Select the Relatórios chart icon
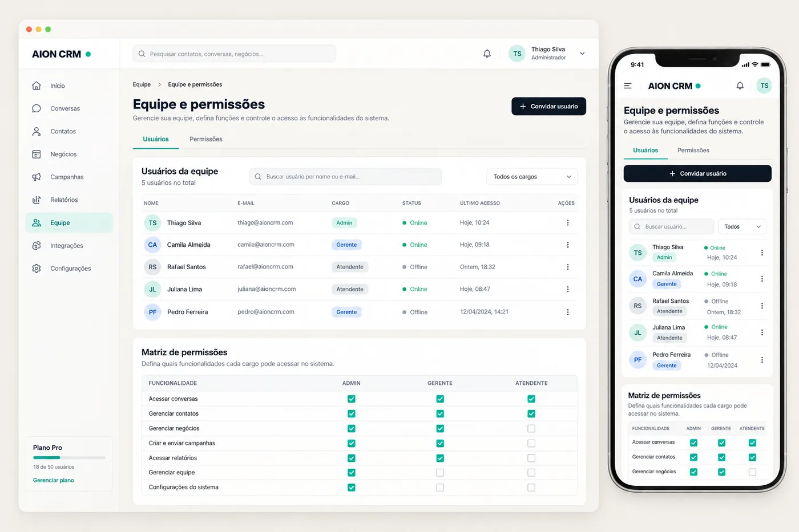The width and height of the screenshot is (799, 532). pyautogui.click(x=37, y=200)
